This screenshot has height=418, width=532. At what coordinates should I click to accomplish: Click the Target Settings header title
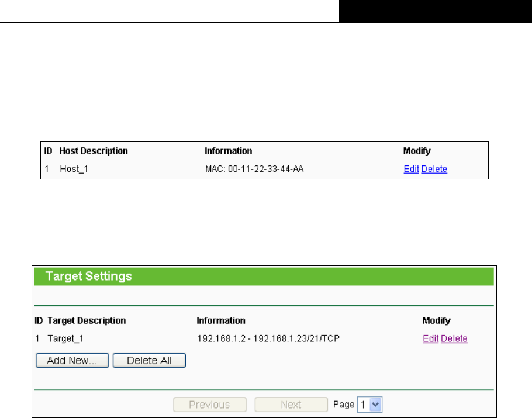pyautogui.click(x=88, y=276)
